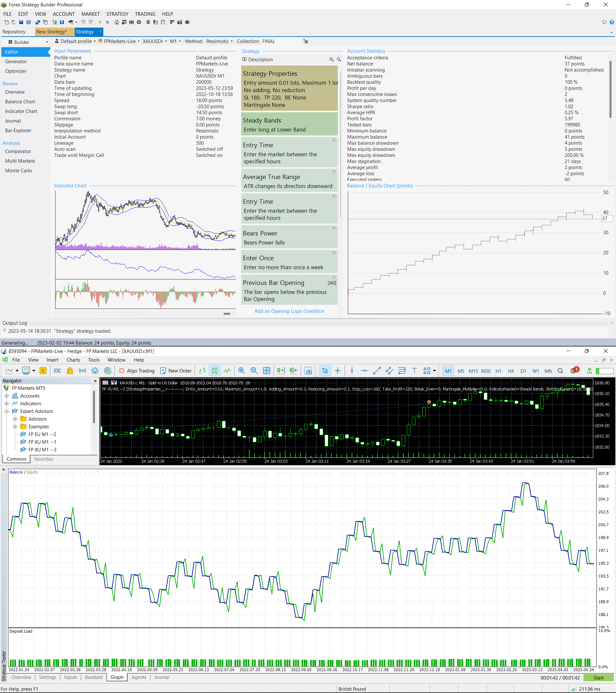This screenshot has width=616, height=693.
Task: Toggle Algo Trading button
Action: pyautogui.click(x=137, y=371)
